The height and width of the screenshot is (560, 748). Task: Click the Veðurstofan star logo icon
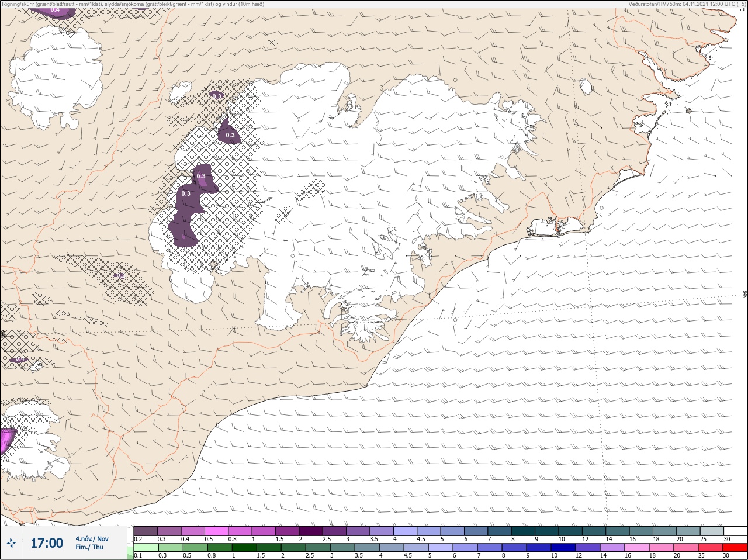12,544
